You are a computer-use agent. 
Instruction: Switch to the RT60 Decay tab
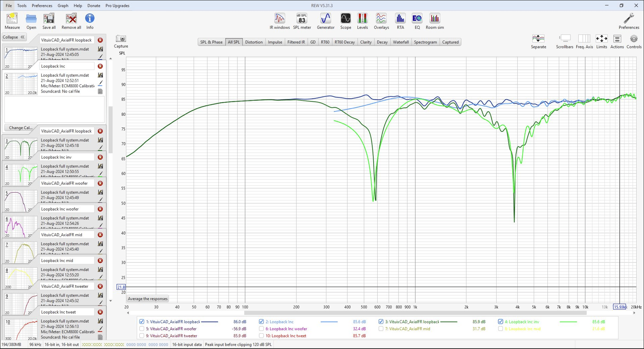[344, 42]
